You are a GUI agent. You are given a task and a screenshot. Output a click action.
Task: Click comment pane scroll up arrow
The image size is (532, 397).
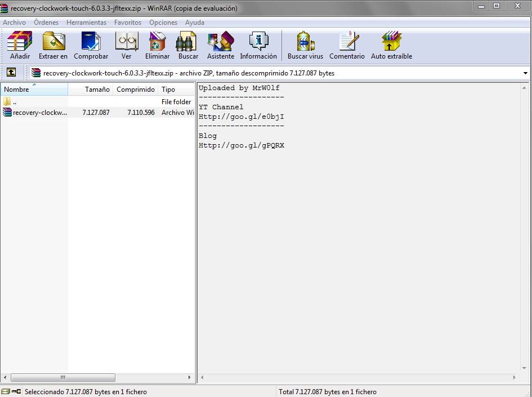coord(524,88)
